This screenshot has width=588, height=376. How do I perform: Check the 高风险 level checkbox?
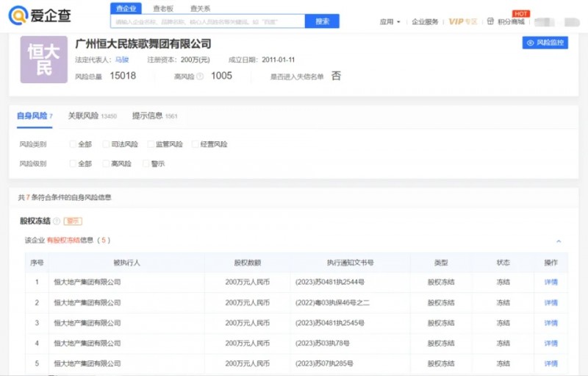107,163
